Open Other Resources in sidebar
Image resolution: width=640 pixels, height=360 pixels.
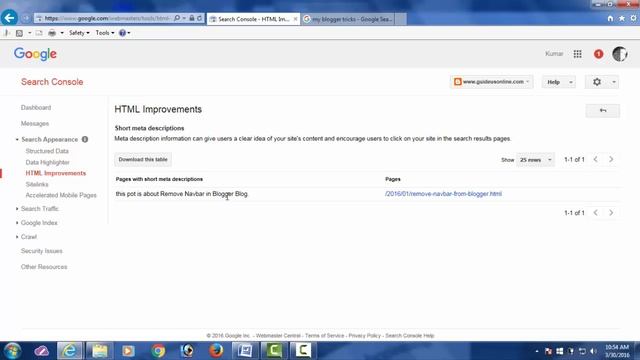[44, 267]
